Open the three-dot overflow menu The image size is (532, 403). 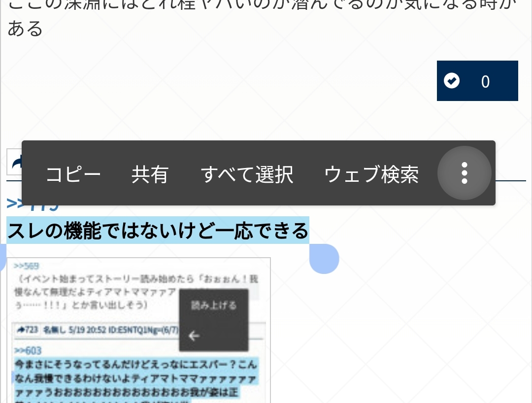(x=464, y=173)
